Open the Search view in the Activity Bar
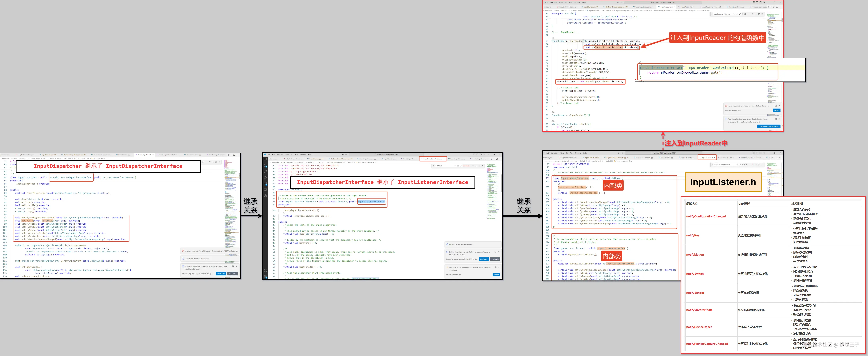 [265, 172]
